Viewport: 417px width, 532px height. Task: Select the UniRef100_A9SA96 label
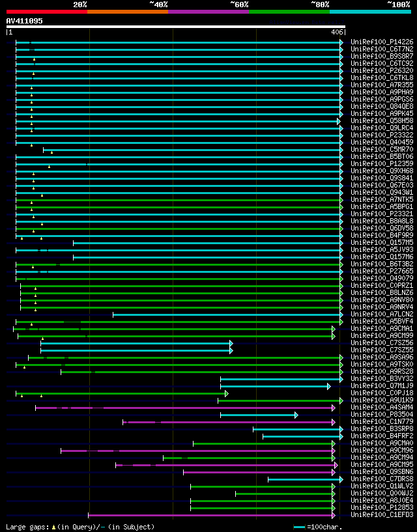(x=382, y=357)
